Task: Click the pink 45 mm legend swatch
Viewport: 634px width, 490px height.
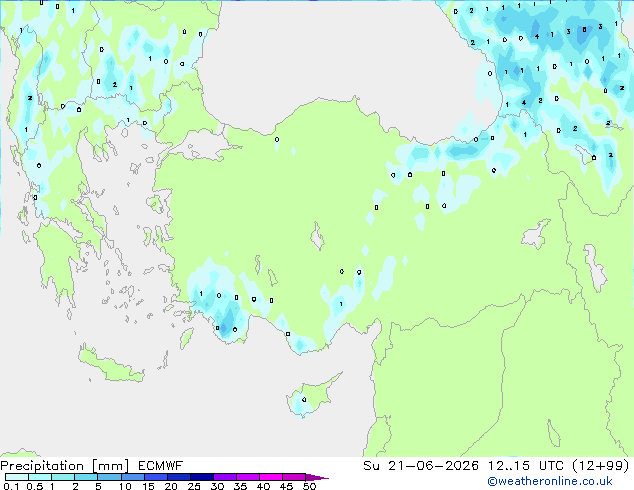Action: (x=294, y=477)
